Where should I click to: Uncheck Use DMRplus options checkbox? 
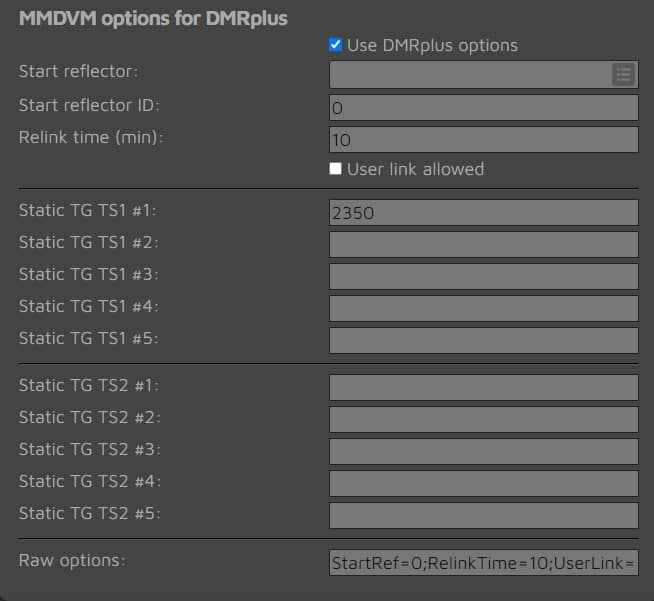pyautogui.click(x=335, y=45)
